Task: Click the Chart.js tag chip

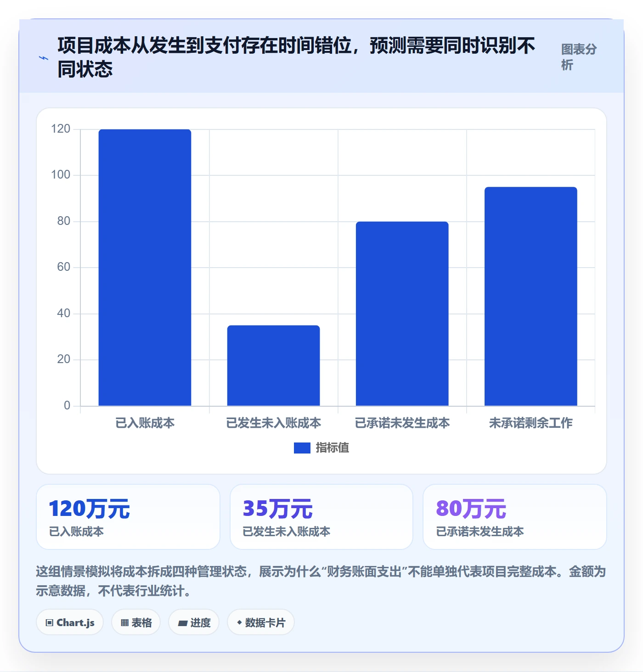Action: pyautogui.click(x=70, y=622)
